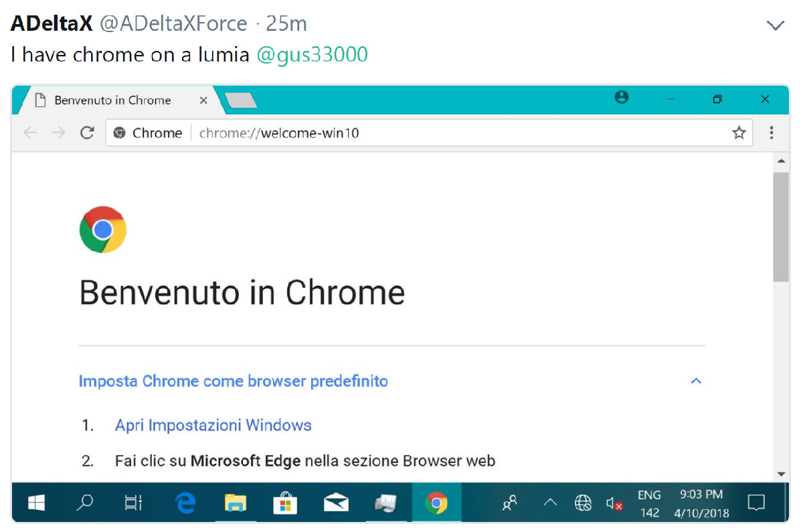This screenshot has width=803, height=532.
Task: Click the Chrome forward arrow button
Action: click(x=59, y=132)
